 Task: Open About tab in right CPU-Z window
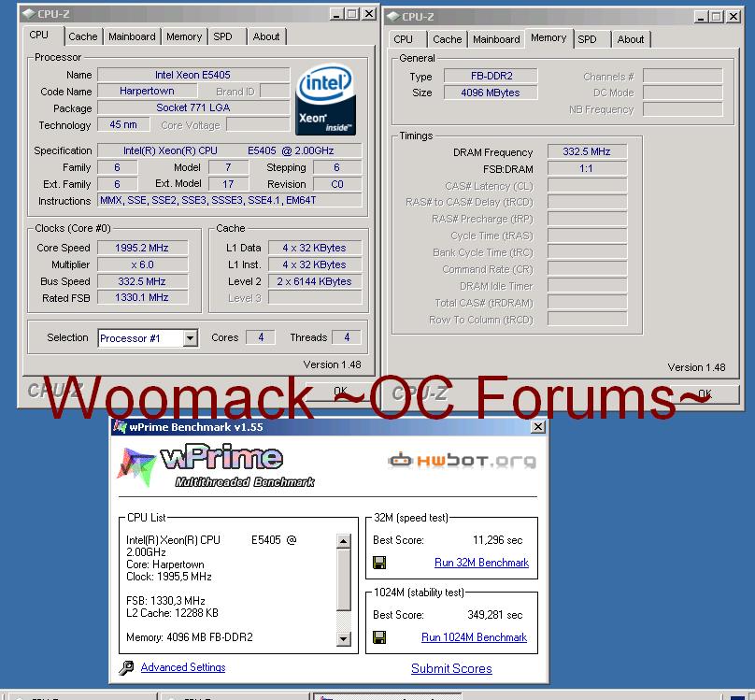click(631, 39)
